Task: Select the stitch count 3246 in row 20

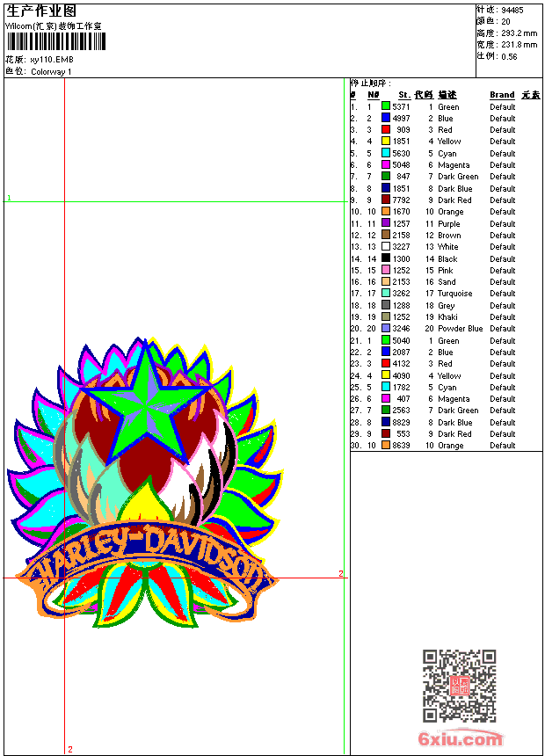Action: [x=401, y=329]
